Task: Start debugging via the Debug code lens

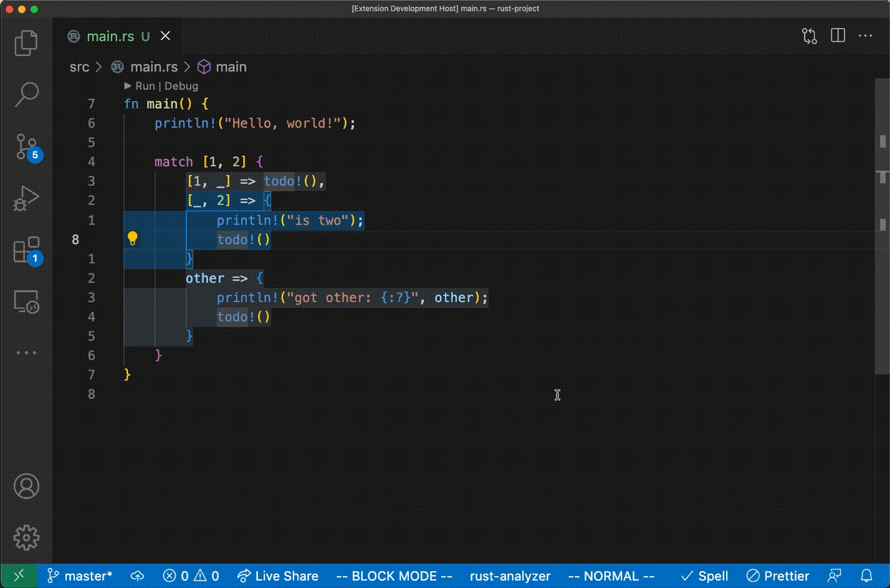Action: (x=181, y=86)
